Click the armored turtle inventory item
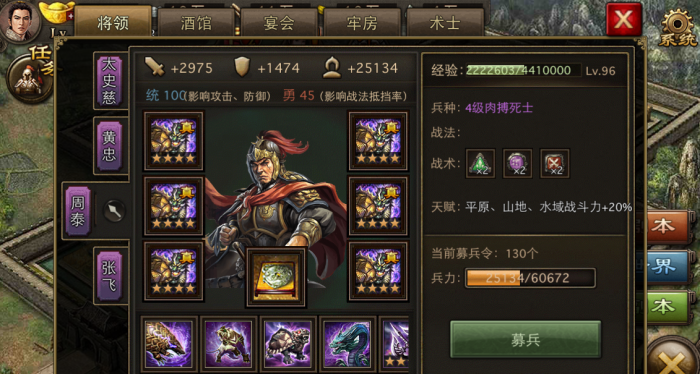This screenshot has width=700, height=374. 288,344
